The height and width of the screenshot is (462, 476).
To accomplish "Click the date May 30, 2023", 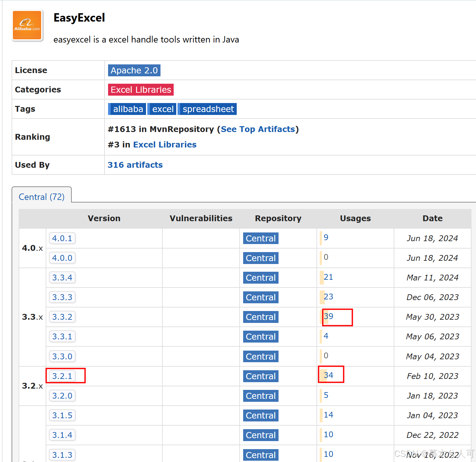I will point(433,317).
